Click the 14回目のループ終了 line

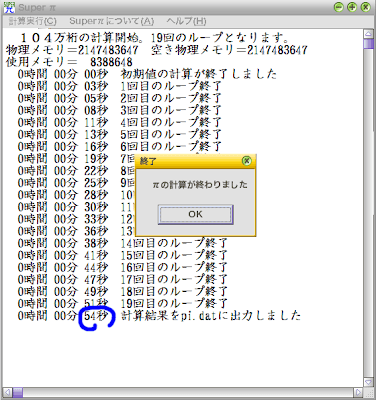(x=122, y=243)
